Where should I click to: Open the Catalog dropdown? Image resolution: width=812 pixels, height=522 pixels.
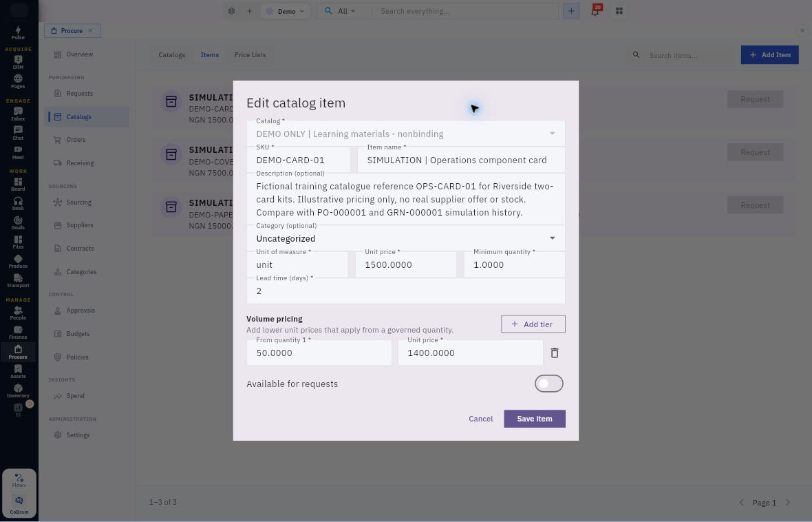(x=405, y=134)
